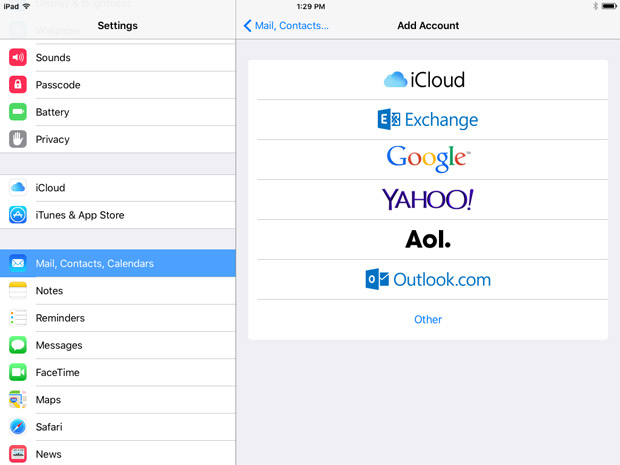
Task: Tap the Wi-Fi signal icon
Action: [x=26, y=6]
